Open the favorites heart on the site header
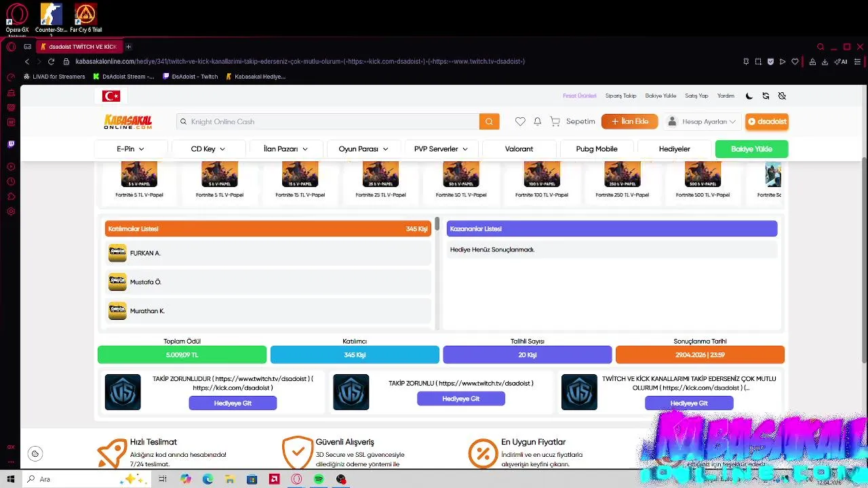 pyautogui.click(x=520, y=121)
